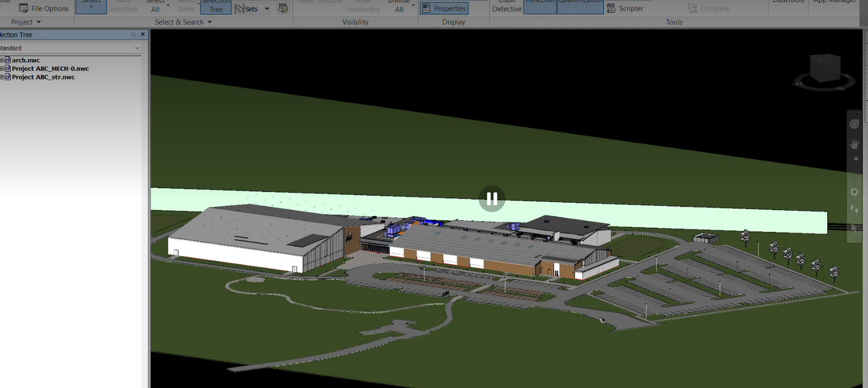
Task: Click the Find Items icon next to Sets
Action: 283,8
